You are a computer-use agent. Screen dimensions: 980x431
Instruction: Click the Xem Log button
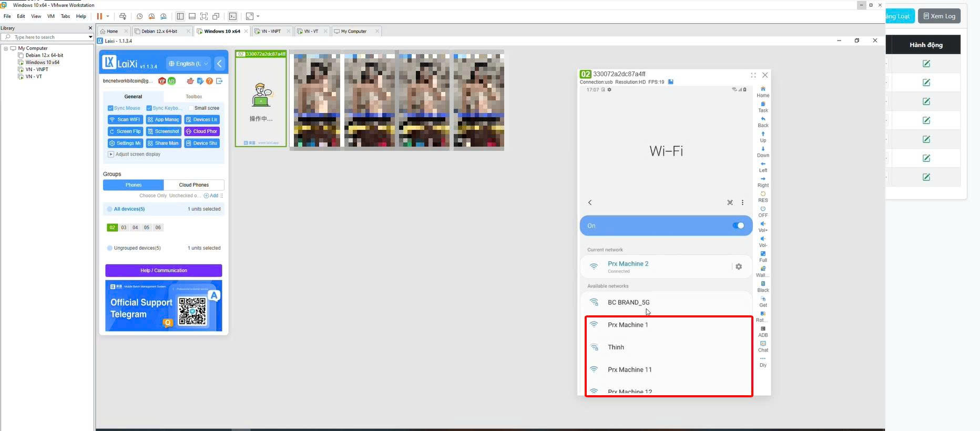(940, 16)
